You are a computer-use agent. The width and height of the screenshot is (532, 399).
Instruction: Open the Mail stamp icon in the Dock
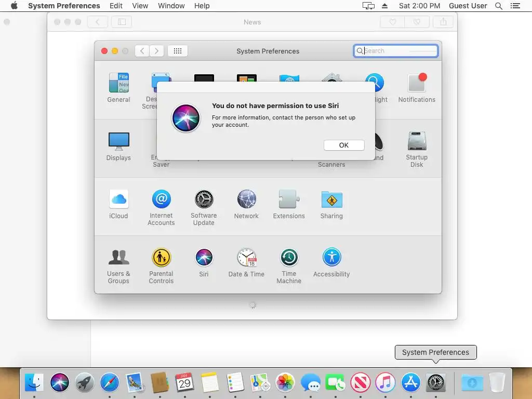tap(135, 382)
